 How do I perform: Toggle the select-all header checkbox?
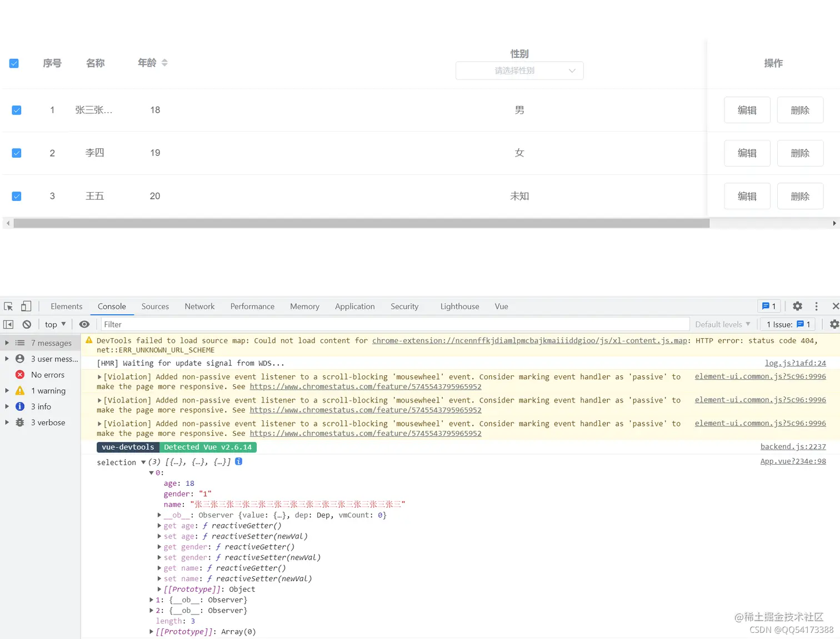pos(14,63)
